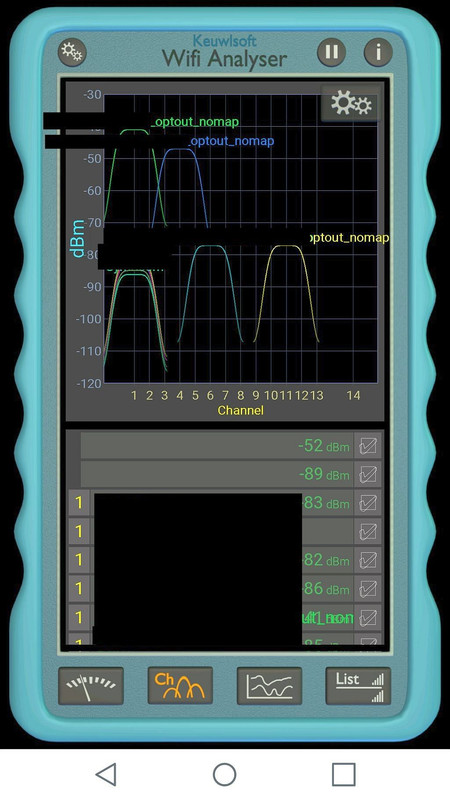The image size is (450, 800).
Task: Toggle checkbox for -89 dBm network
Action: (368, 474)
